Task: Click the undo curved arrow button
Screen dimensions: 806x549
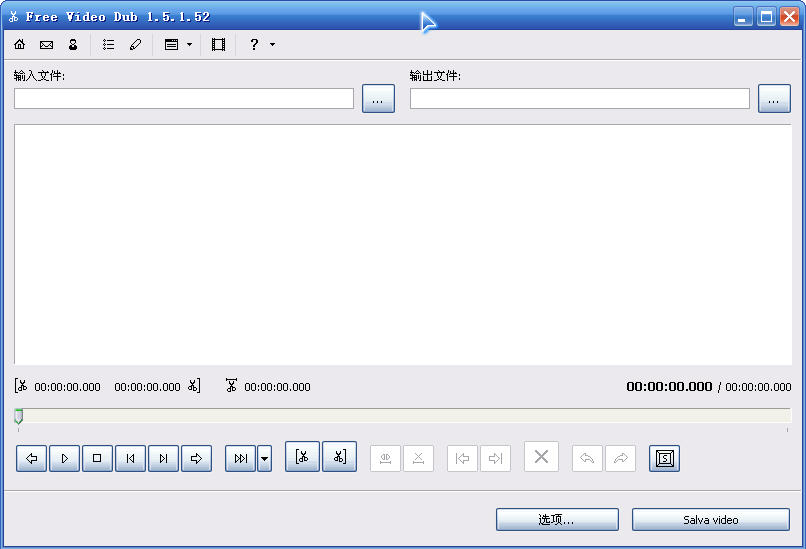Action: [587, 458]
